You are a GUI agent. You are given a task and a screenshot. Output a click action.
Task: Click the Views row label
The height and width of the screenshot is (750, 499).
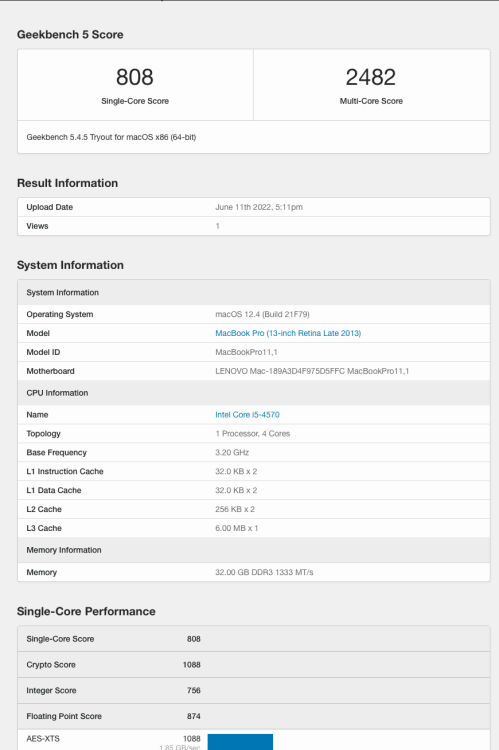click(37, 226)
